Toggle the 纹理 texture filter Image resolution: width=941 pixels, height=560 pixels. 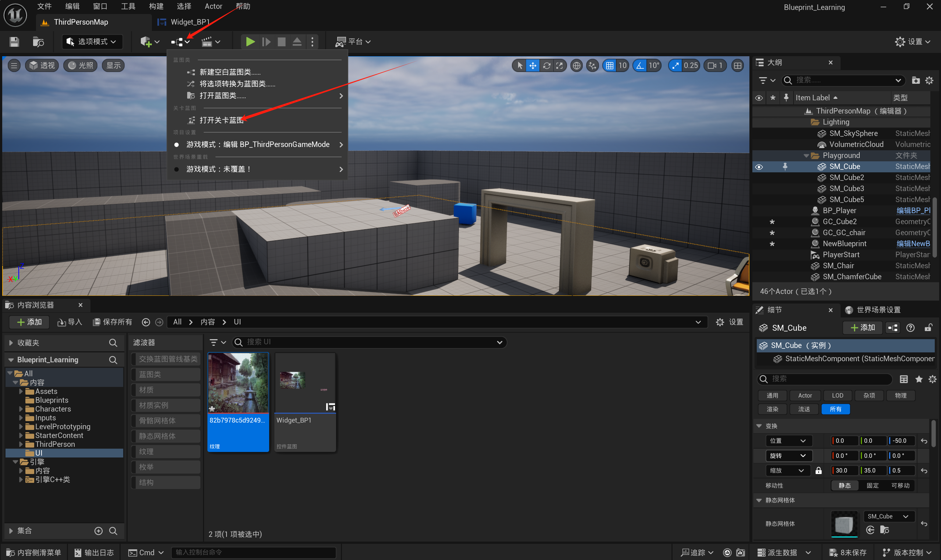(166, 452)
